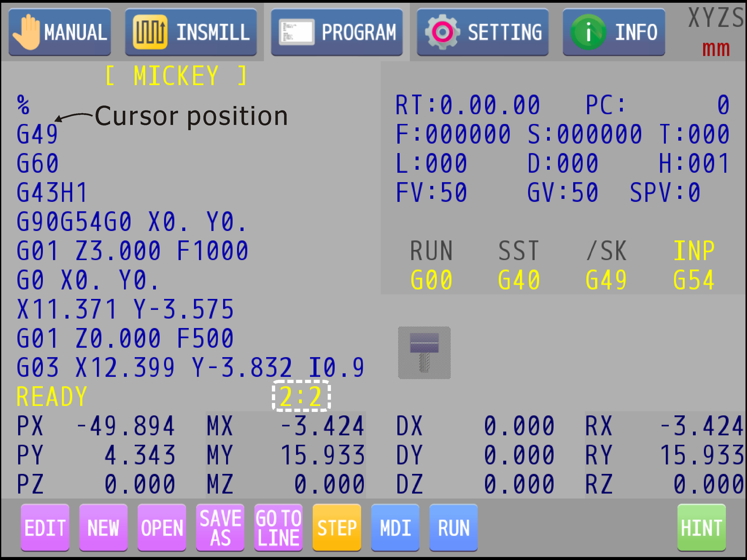747x560 pixels.
Task: Toggle the SST single-step indicator
Action: (x=518, y=251)
